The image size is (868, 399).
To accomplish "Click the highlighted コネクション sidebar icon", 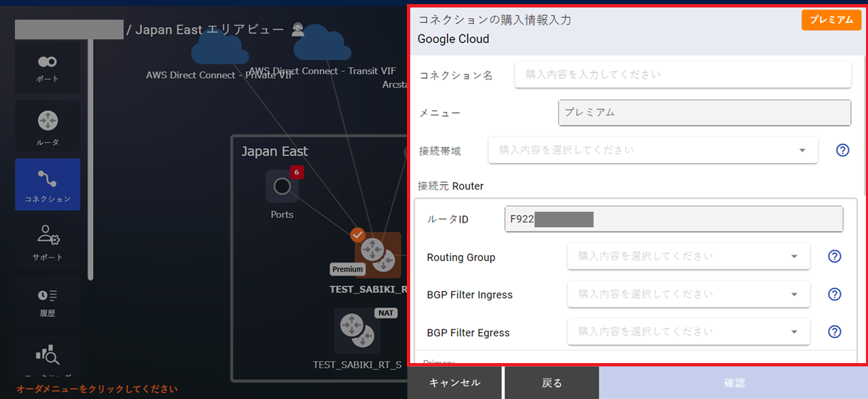I will pos(48,184).
